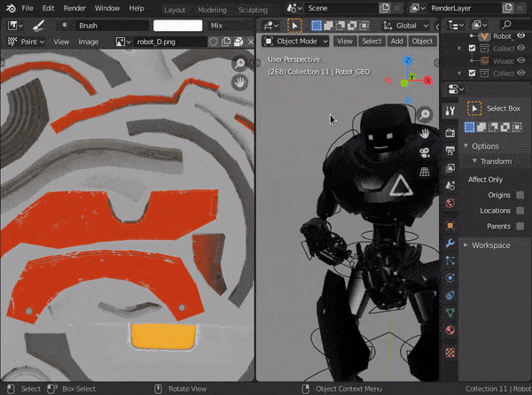The image size is (532, 395).
Task: Click the blue Z axis on navigation gizmo
Action: click(408, 60)
